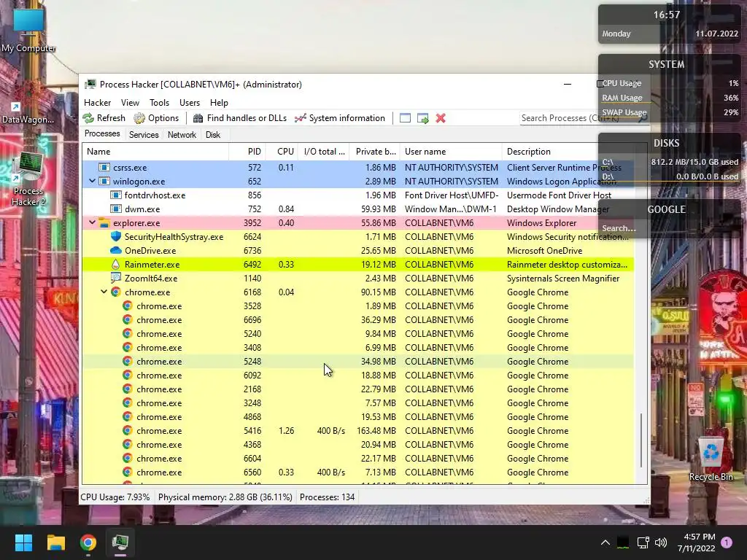Image resolution: width=747 pixels, height=560 pixels.
Task: Sort by the I/O total column header
Action: (x=324, y=152)
